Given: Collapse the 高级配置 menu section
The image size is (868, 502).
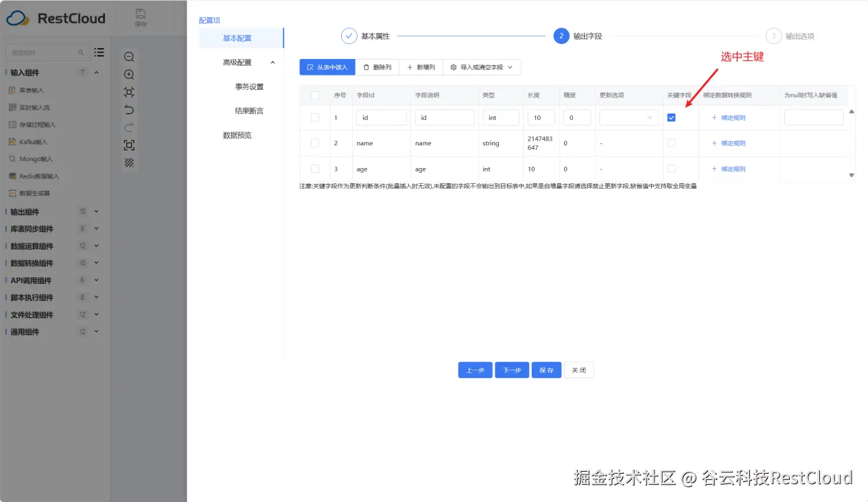Looking at the screenshot, I should click(272, 62).
